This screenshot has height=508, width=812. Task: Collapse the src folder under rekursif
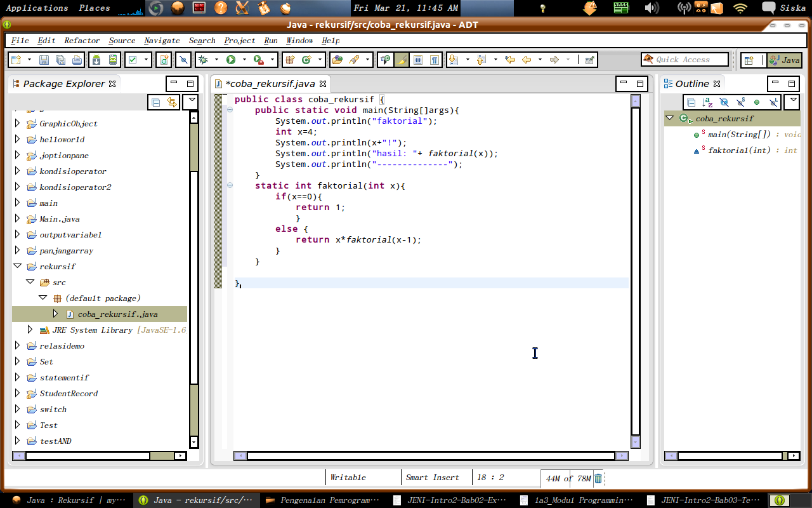[x=29, y=282]
